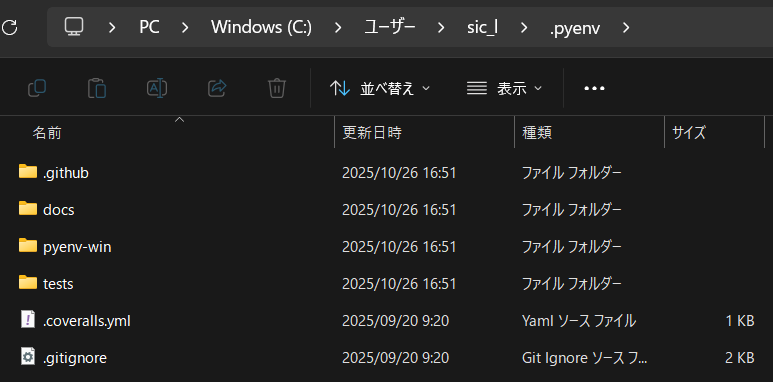Select the docs folder name
The width and height of the screenshot is (773, 382).
point(59,210)
